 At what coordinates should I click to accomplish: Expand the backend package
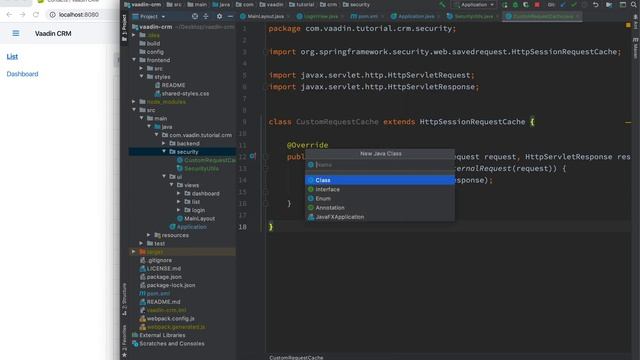tap(164, 143)
